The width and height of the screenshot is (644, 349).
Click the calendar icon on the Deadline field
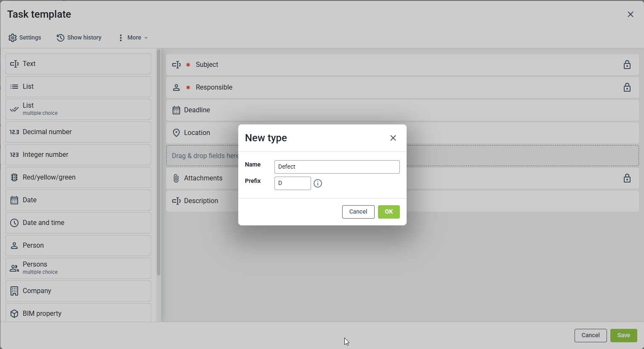point(176,110)
